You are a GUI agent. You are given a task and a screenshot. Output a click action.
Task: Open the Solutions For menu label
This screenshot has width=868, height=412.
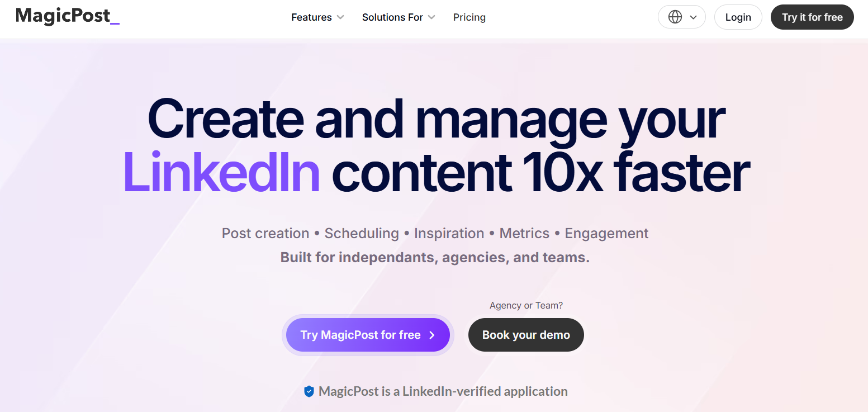coord(392,17)
